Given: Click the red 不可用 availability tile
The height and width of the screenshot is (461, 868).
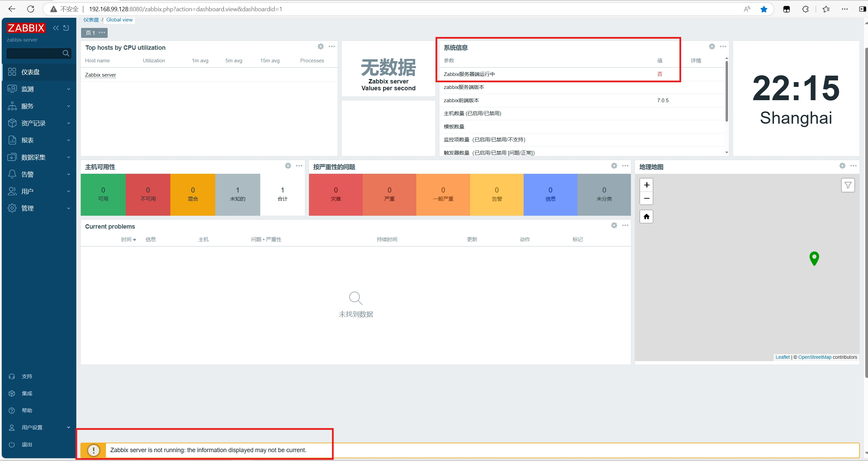Looking at the screenshot, I should coord(148,195).
